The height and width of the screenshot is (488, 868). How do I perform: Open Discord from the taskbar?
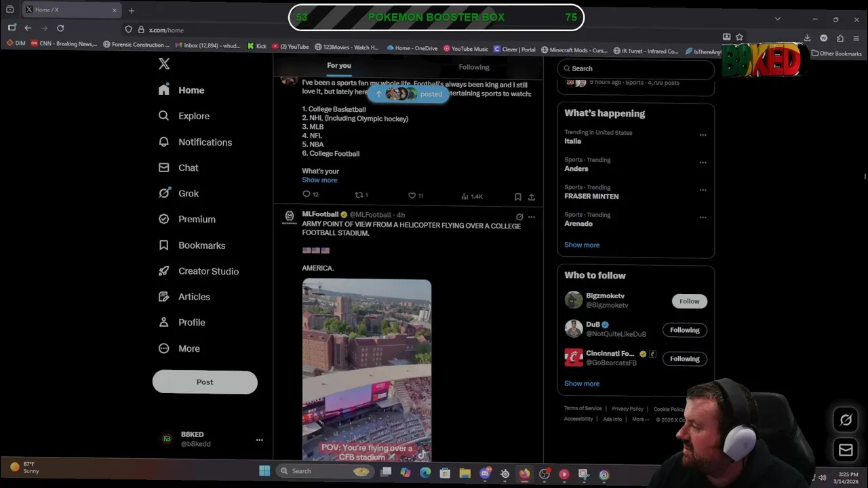pyautogui.click(x=486, y=474)
